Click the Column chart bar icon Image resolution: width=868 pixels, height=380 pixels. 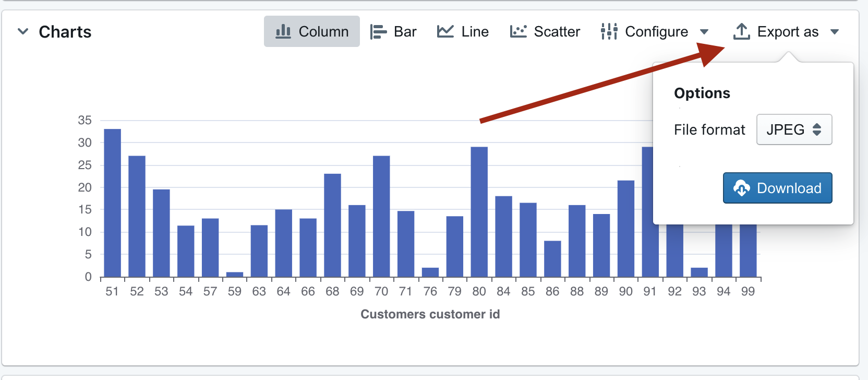pyautogui.click(x=283, y=32)
